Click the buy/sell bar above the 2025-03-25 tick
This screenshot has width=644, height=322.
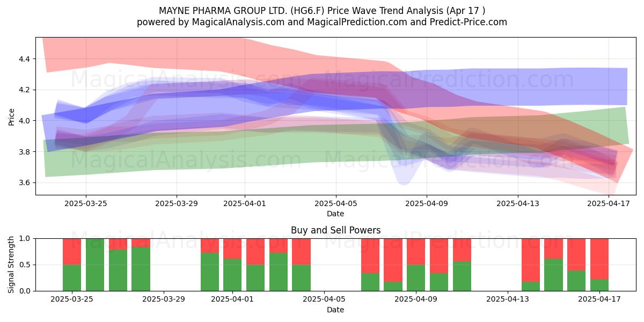[x=72, y=265]
